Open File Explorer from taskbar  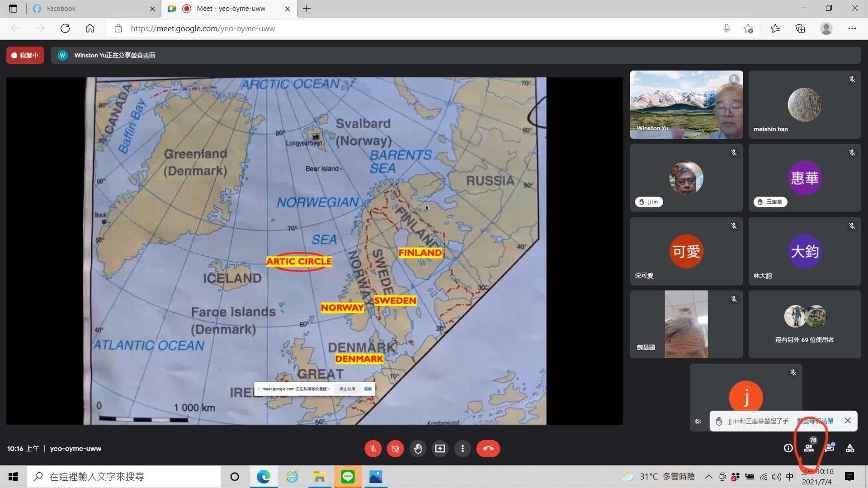pos(320,477)
